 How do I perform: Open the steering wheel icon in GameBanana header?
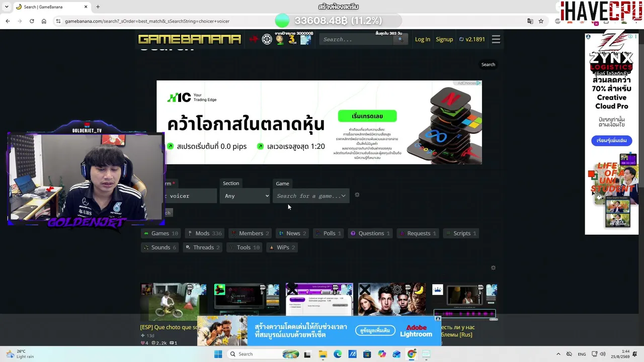pos(267,39)
